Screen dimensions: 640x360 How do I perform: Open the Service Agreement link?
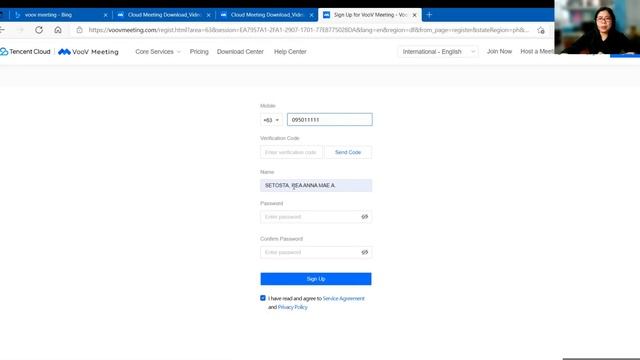343,298
